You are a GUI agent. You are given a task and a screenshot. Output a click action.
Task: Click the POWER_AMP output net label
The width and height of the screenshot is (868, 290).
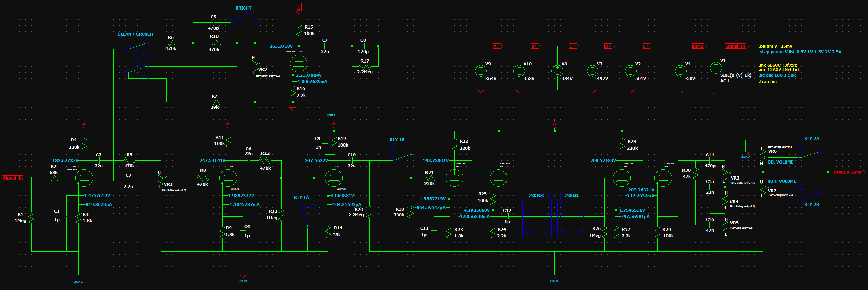click(848, 172)
